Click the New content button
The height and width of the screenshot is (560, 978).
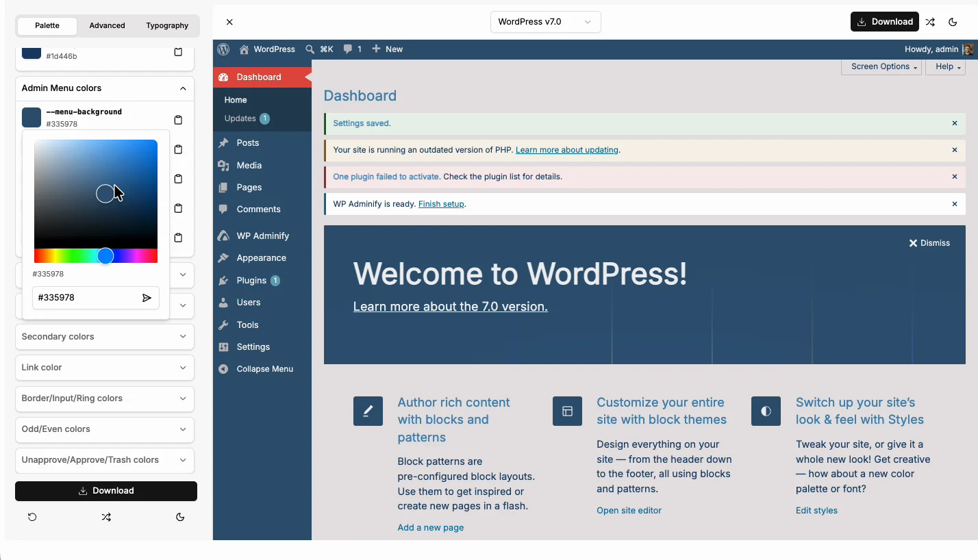(x=387, y=49)
